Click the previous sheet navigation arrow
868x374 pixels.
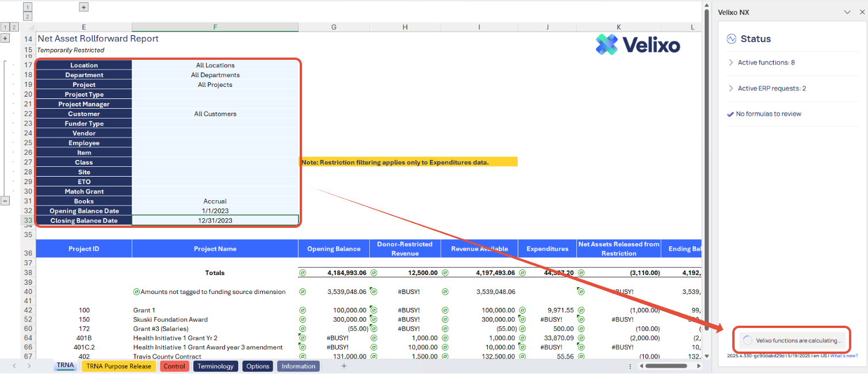(x=14, y=366)
